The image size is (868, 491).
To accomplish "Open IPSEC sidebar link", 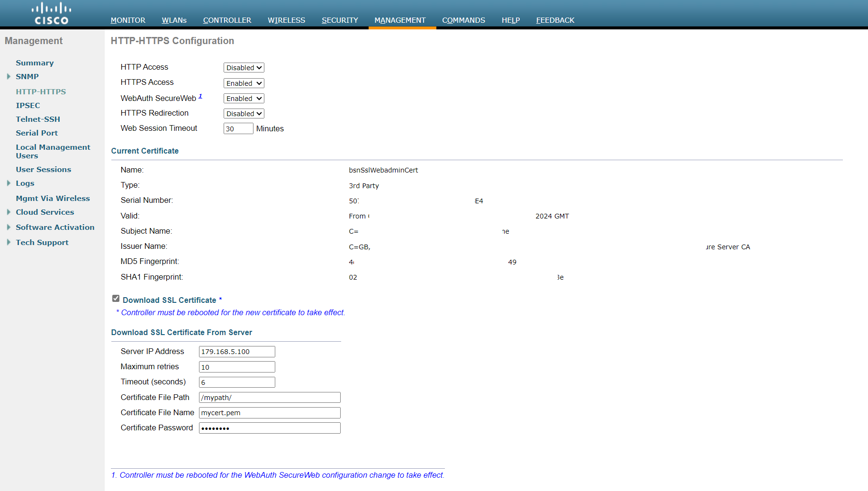I will (28, 105).
